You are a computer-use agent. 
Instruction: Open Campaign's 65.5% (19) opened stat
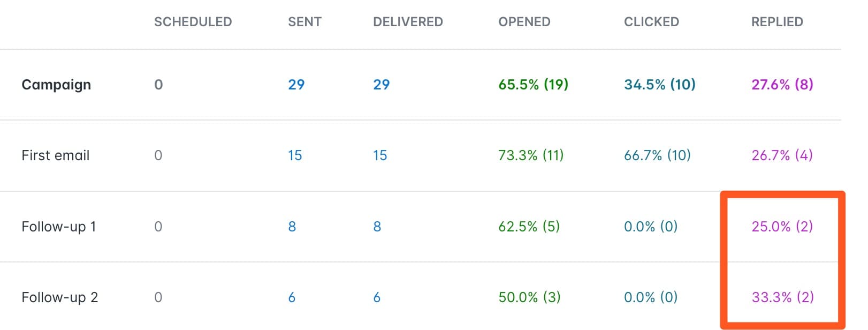click(533, 85)
